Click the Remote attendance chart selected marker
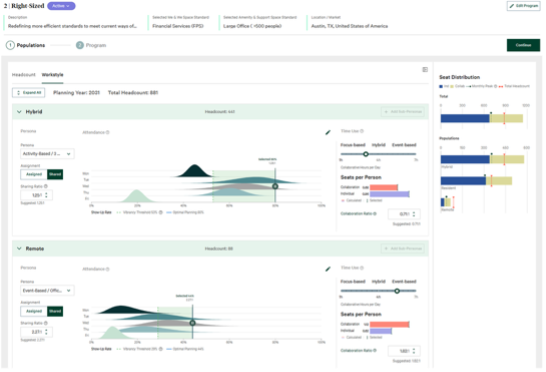The image size is (546, 372). pyautogui.click(x=192, y=323)
